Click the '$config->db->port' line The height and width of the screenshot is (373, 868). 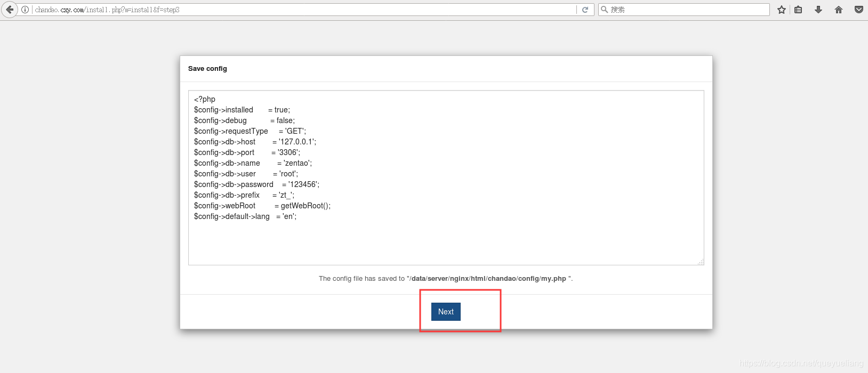pos(247,152)
